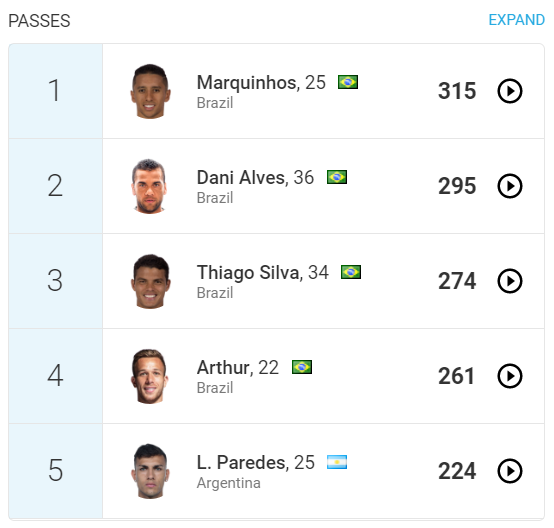Viewport: 554px width, 528px height.
Task: Play video of Thiago Silva's 274 passes
Action: [x=509, y=281]
